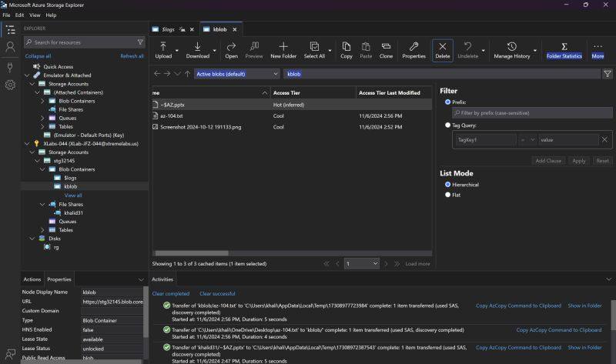The height and width of the screenshot is (364, 616).
Task: Go up one level arrow
Action: coord(188,74)
